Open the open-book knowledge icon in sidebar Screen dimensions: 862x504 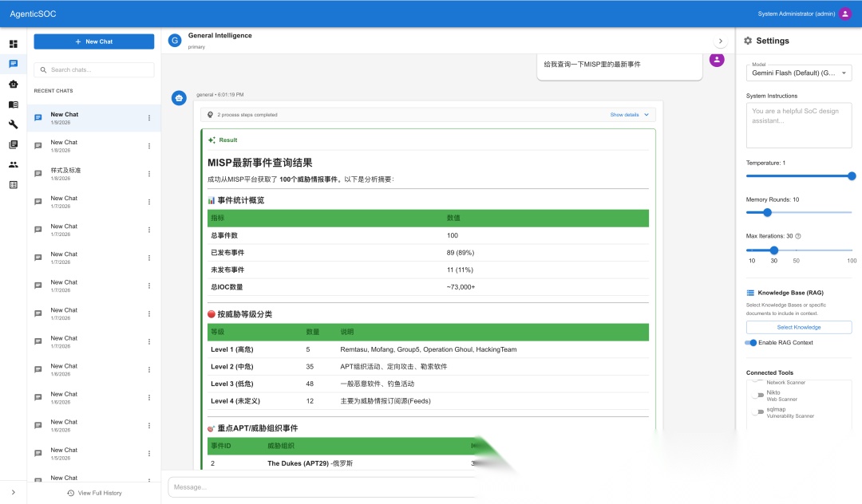pyautogui.click(x=14, y=104)
